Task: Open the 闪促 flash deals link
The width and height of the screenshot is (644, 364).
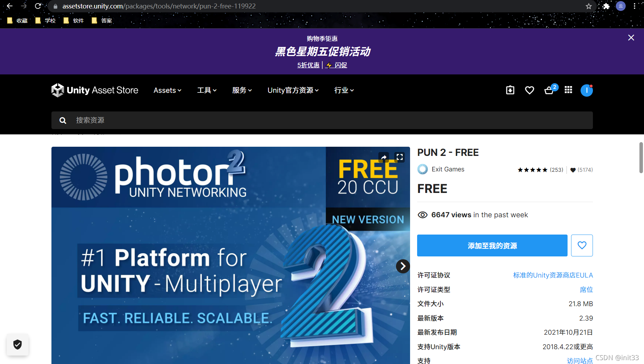Action: pos(336,65)
